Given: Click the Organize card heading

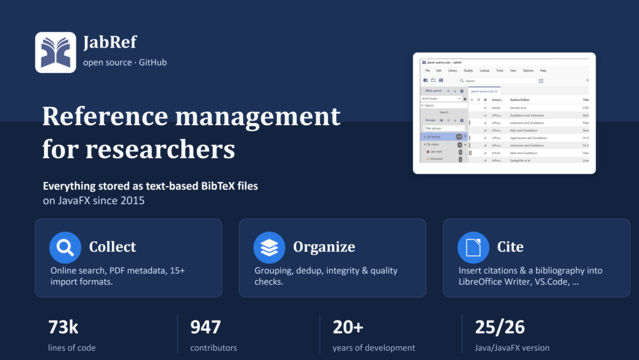Looking at the screenshot, I should (324, 247).
